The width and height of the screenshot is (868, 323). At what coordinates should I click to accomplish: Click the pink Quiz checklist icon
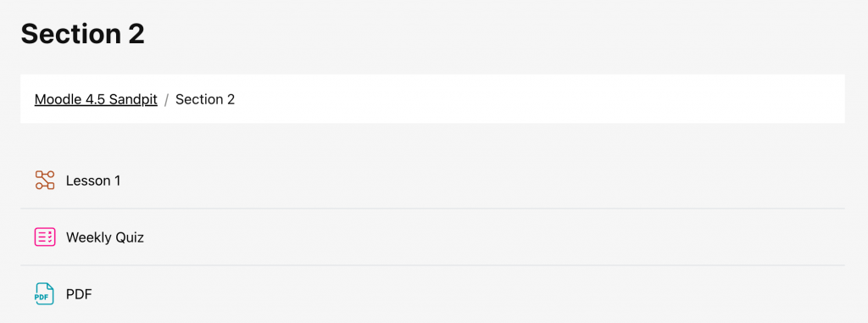(45, 237)
